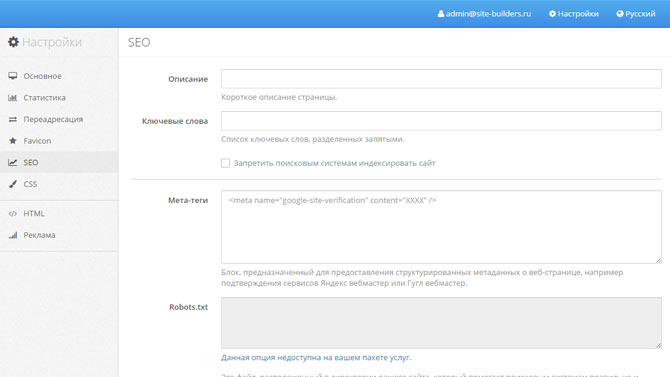
Task: Click the globe icon beside Русский
Action: pyautogui.click(x=620, y=14)
